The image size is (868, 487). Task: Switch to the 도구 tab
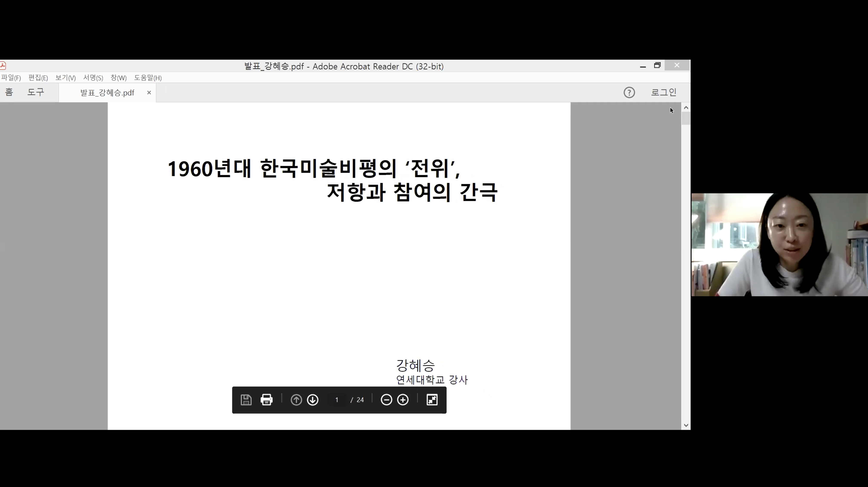tap(36, 92)
